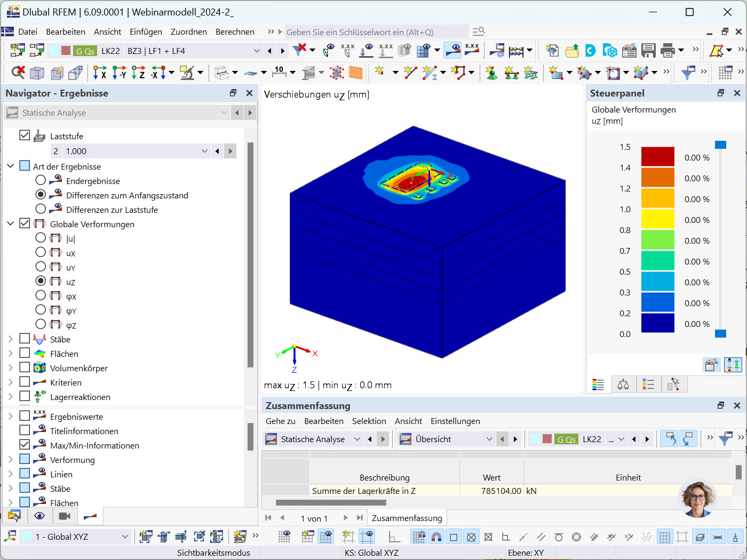Click the Bemaßung icon with the 10
The height and width of the screenshot is (560, 747).
[279, 72]
